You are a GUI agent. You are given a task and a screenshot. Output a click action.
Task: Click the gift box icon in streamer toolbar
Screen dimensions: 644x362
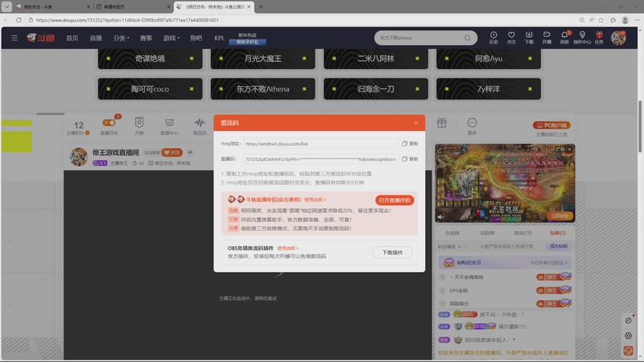(x=441, y=123)
